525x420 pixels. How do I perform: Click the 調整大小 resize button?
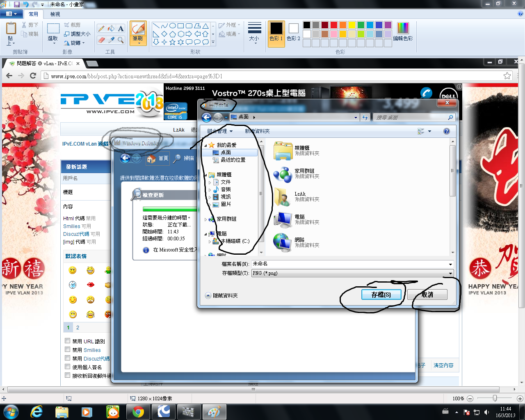77,34
